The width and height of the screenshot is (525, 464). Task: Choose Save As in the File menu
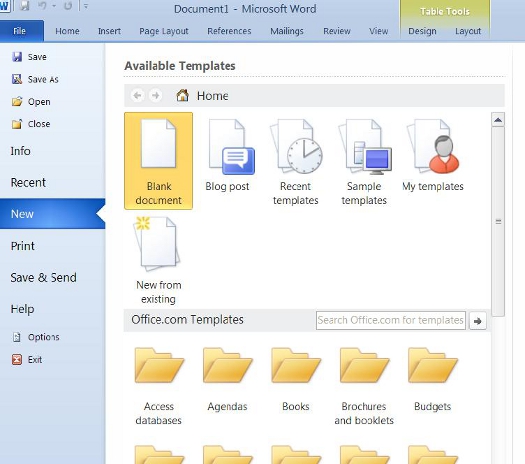coord(35,79)
